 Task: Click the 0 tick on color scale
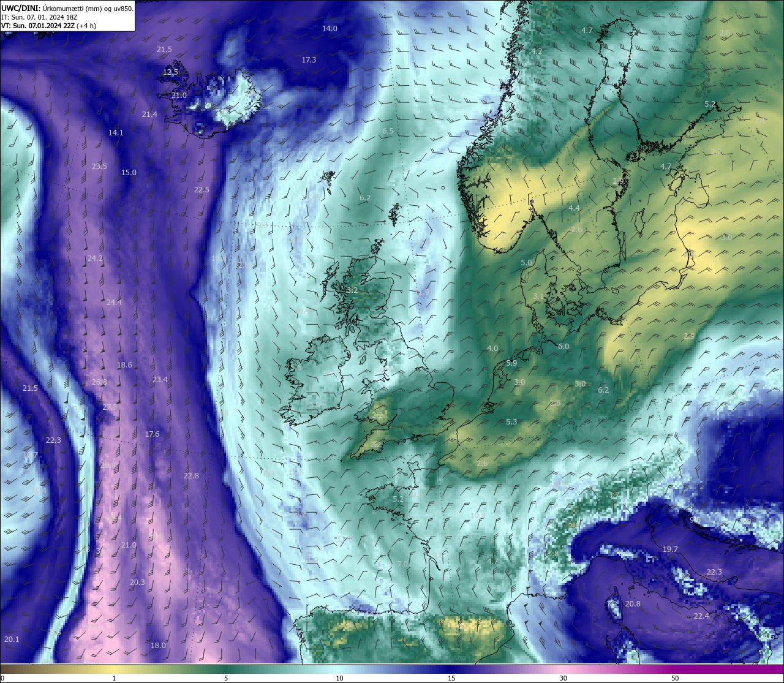[2, 678]
